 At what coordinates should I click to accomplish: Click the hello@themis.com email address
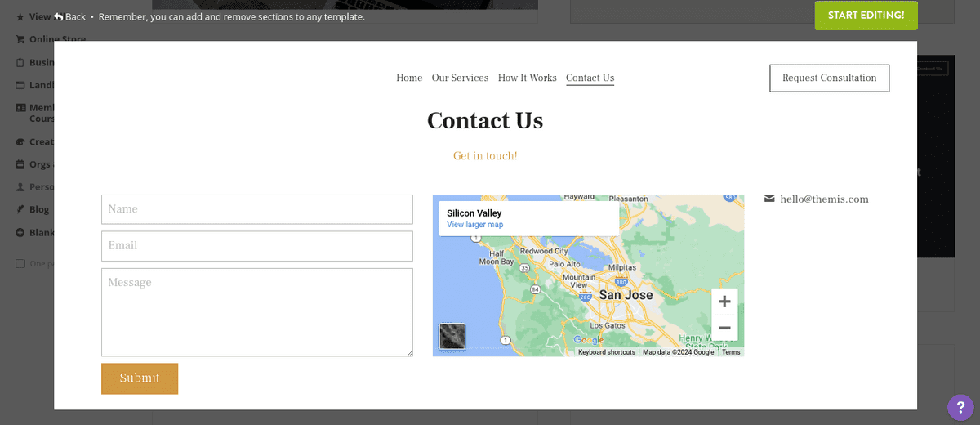point(824,199)
